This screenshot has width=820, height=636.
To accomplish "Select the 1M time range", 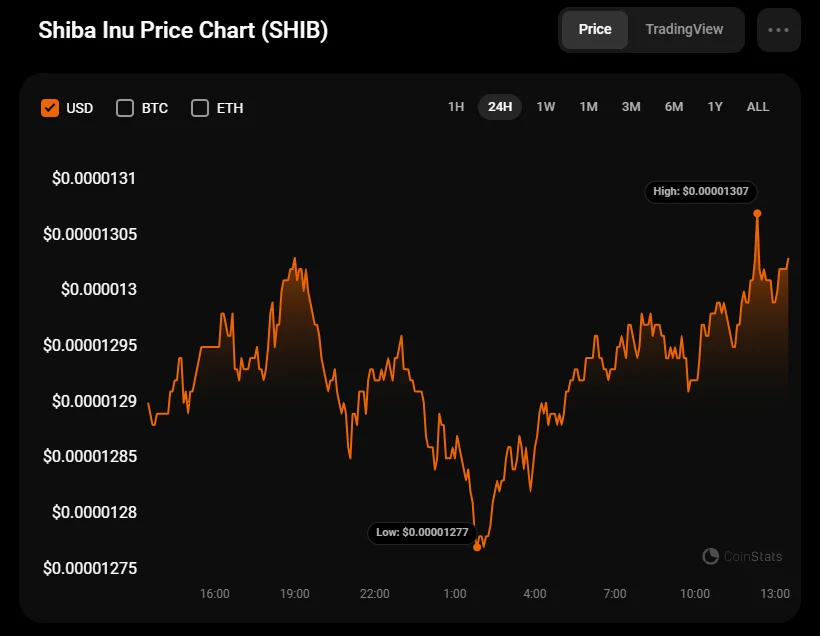I will [x=588, y=107].
